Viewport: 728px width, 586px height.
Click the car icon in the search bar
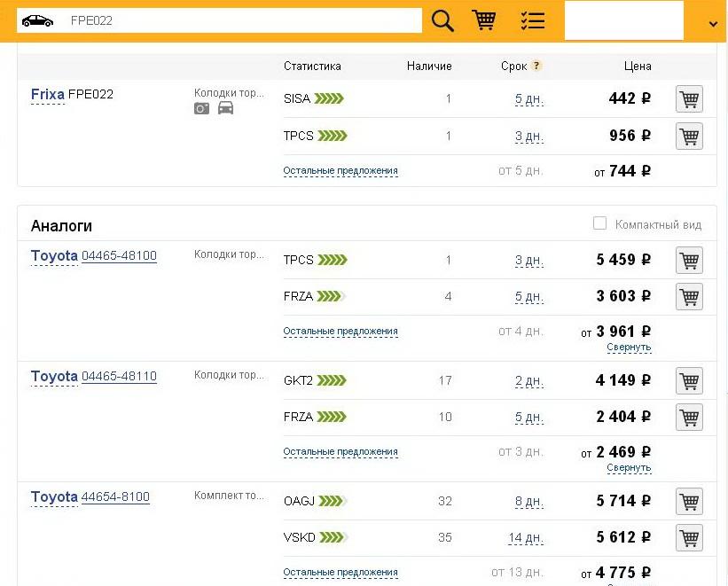[x=37, y=21]
